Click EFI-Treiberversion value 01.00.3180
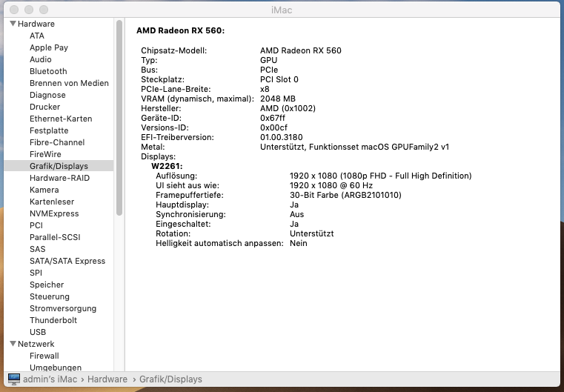This screenshot has width=564, height=392. tap(282, 137)
